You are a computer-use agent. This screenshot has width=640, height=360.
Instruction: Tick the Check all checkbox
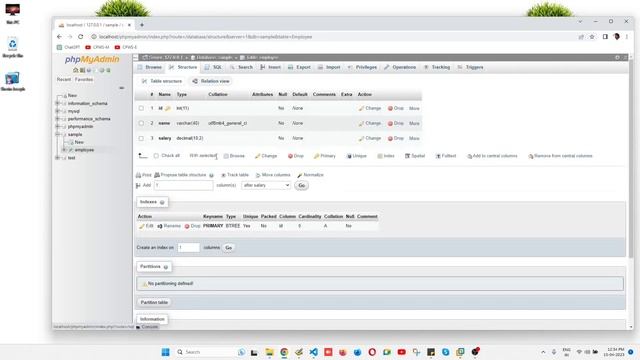(x=156, y=156)
